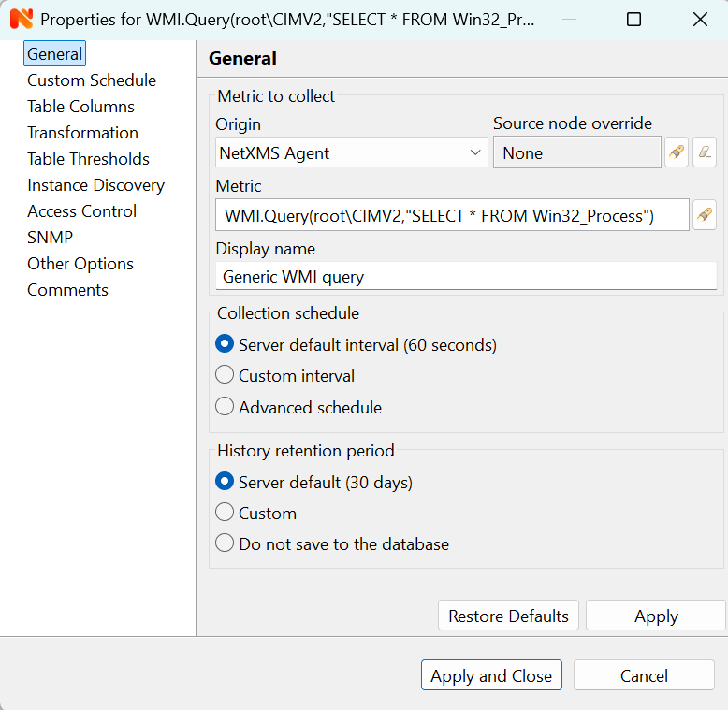
Task: Click the "History retention period" group label
Action: (x=305, y=451)
